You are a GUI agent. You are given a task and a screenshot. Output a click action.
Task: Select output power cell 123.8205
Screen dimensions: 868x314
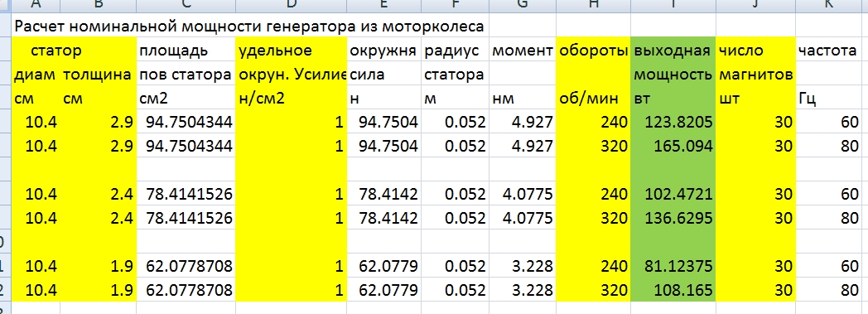[x=672, y=121]
